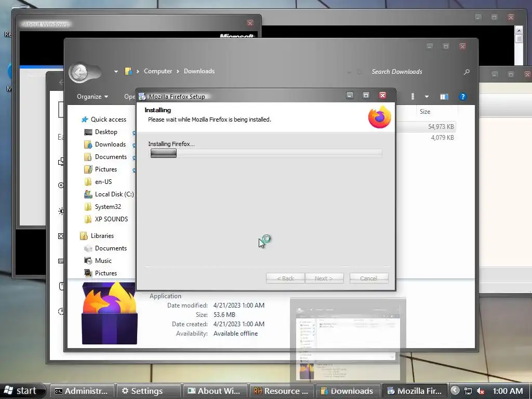The width and height of the screenshot is (532, 399).
Task: Select Documents under Quick access
Action: coord(111,157)
